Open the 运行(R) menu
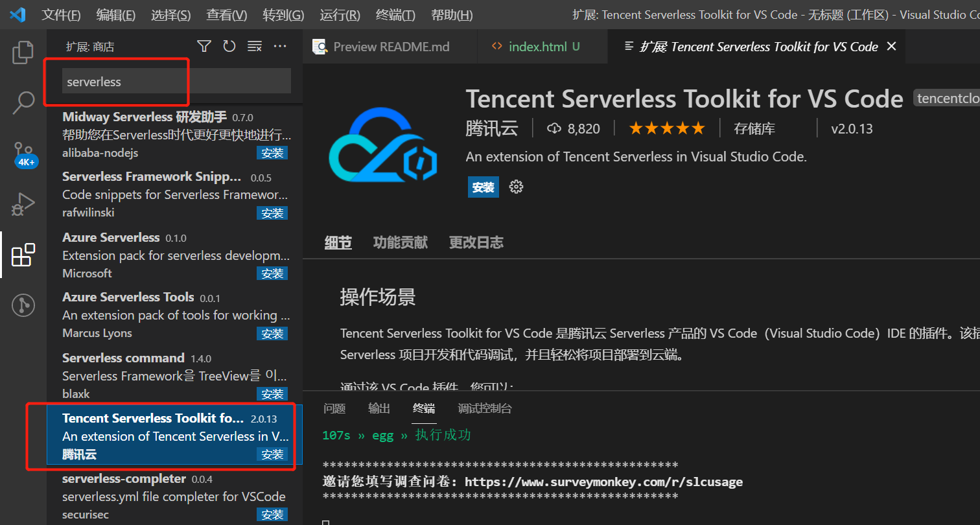980x525 pixels. 340,15
